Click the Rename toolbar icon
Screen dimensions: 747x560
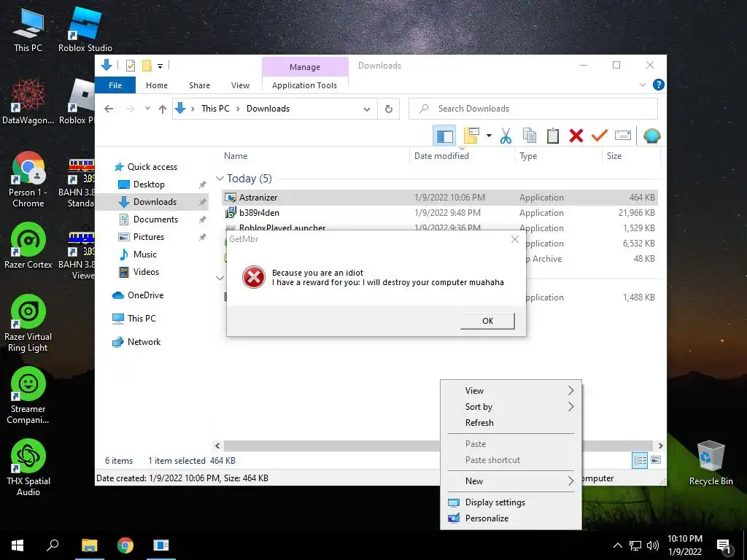tap(623, 136)
